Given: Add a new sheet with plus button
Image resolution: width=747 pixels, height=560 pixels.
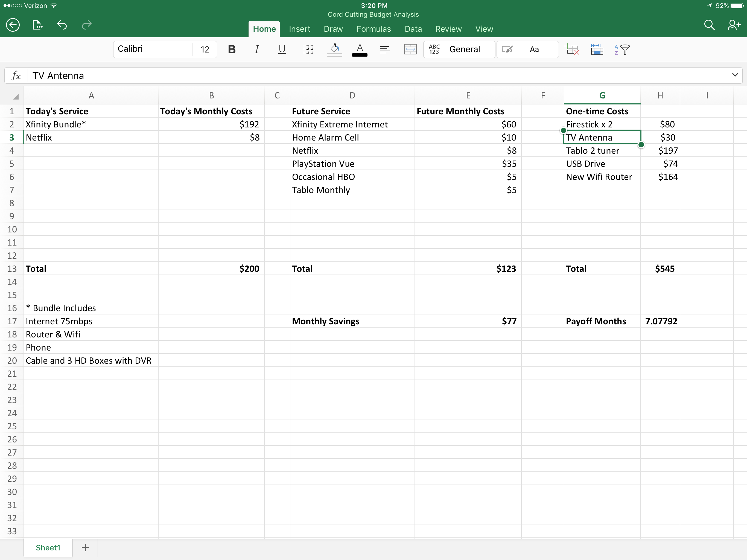Looking at the screenshot, I should point(85,547).
